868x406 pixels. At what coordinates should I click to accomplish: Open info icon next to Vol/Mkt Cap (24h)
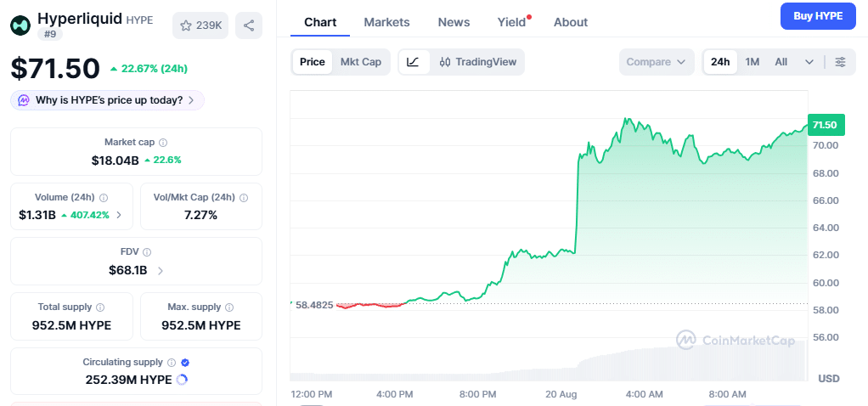244,197
